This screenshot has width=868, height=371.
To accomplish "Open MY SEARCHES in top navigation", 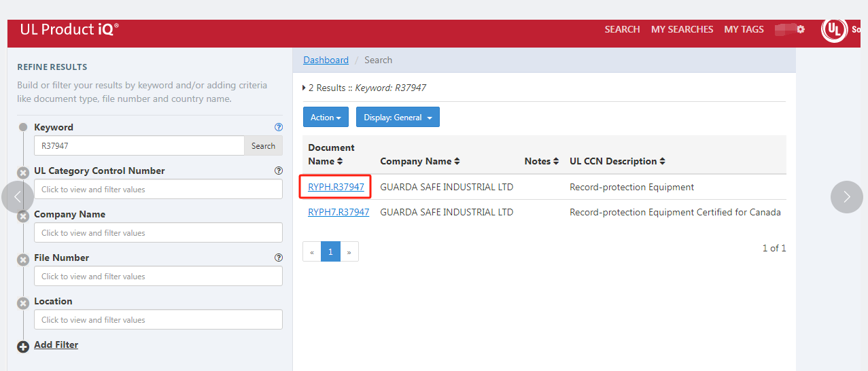I will (682, 29).
